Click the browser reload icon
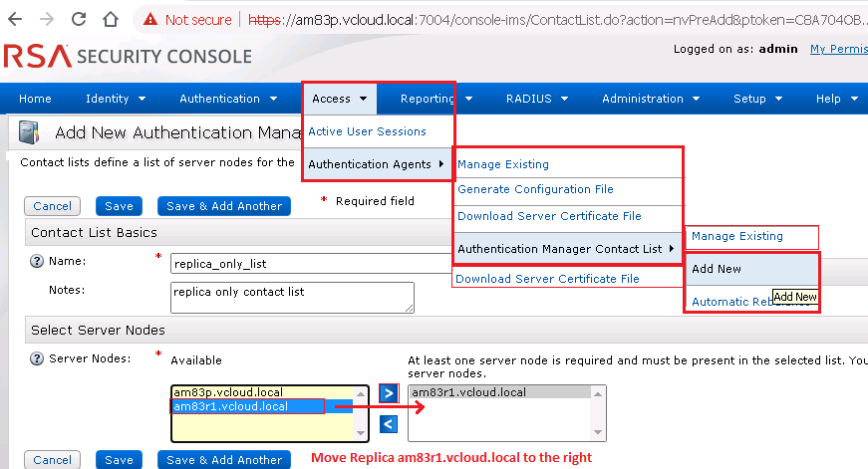This screenshot has height=469, width=868. (79, 19)
